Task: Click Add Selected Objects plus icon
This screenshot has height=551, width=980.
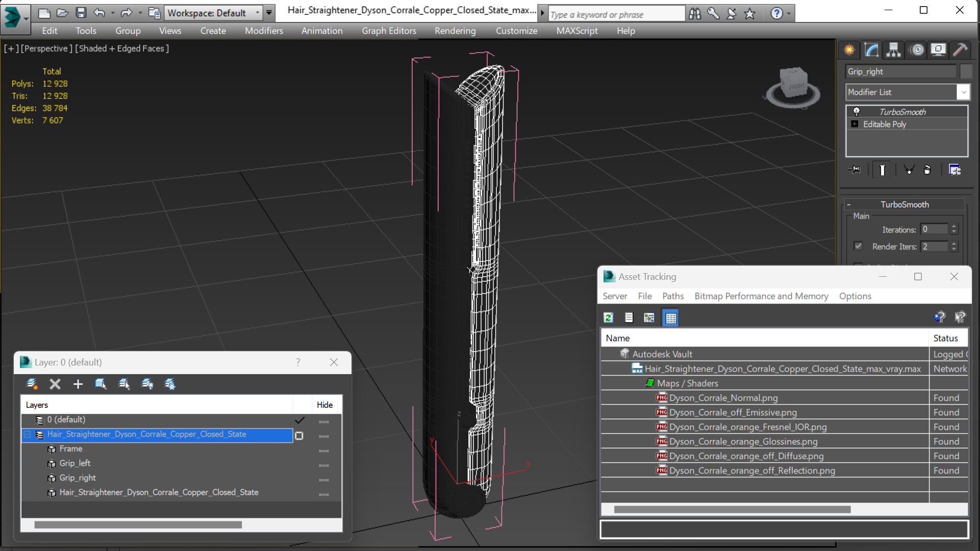Action: 78,384
